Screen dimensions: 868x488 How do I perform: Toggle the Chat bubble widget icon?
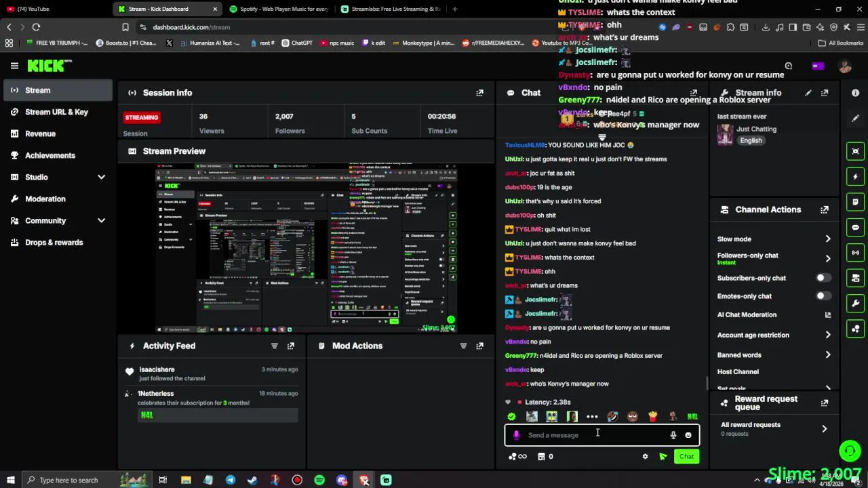(x=856, y=228)
